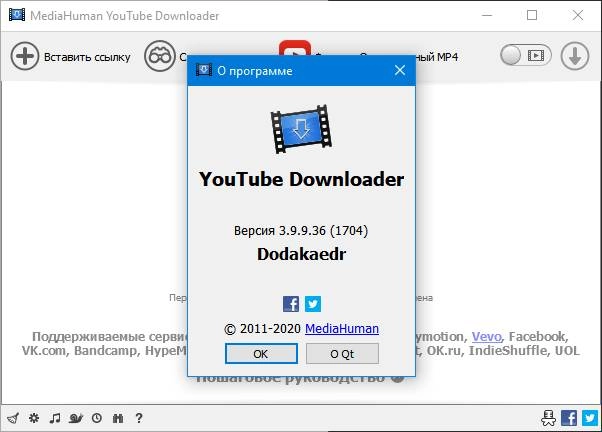Click OK in the about dialog
Viewport: 602px width, 432px height.
261,354
